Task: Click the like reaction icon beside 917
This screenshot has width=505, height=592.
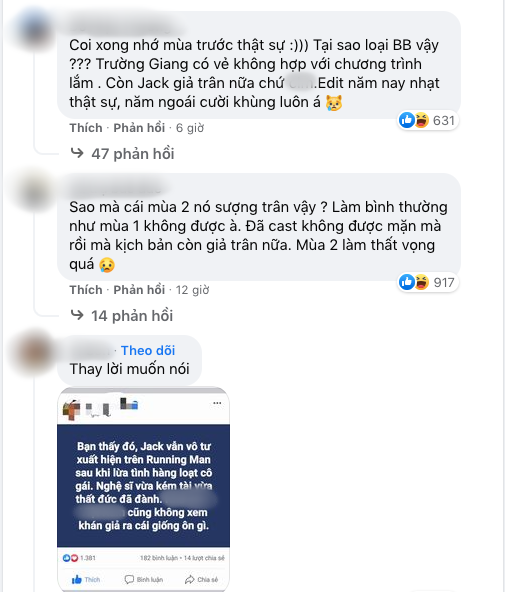Action: (x=407, y=282)
